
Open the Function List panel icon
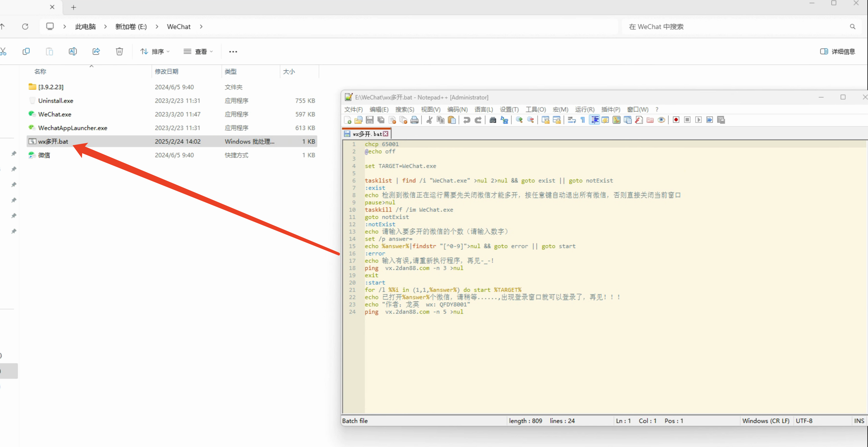(x=639, y=120)
